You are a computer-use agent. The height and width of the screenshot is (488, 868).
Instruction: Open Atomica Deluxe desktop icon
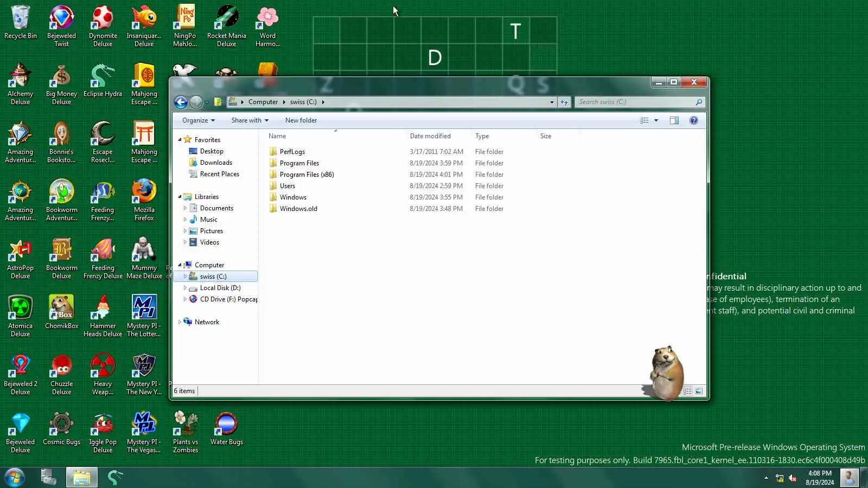click(x=21, y=316)
